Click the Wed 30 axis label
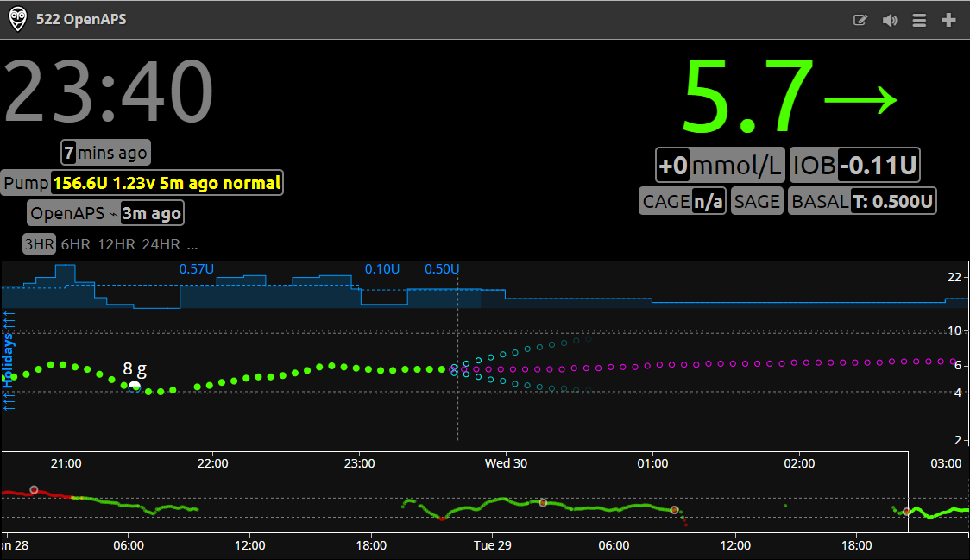 [506, 463]
